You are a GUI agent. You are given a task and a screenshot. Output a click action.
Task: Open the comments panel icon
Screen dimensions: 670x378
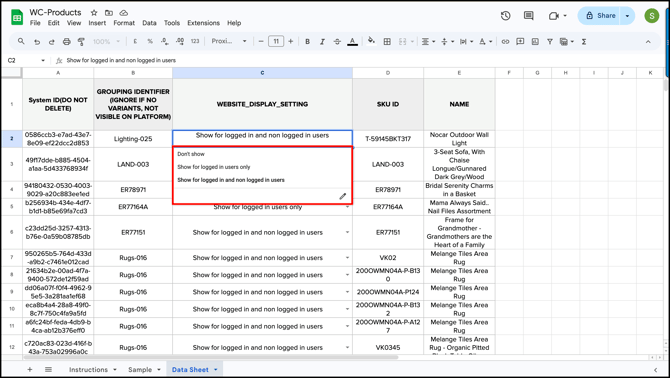click(x=529, y=16)
